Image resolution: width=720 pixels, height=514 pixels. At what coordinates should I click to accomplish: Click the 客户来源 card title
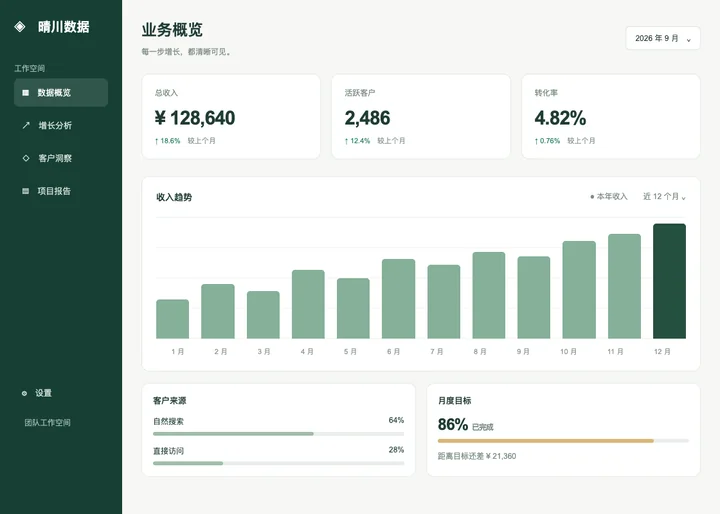pyautogui.click(x=169, y=401)
